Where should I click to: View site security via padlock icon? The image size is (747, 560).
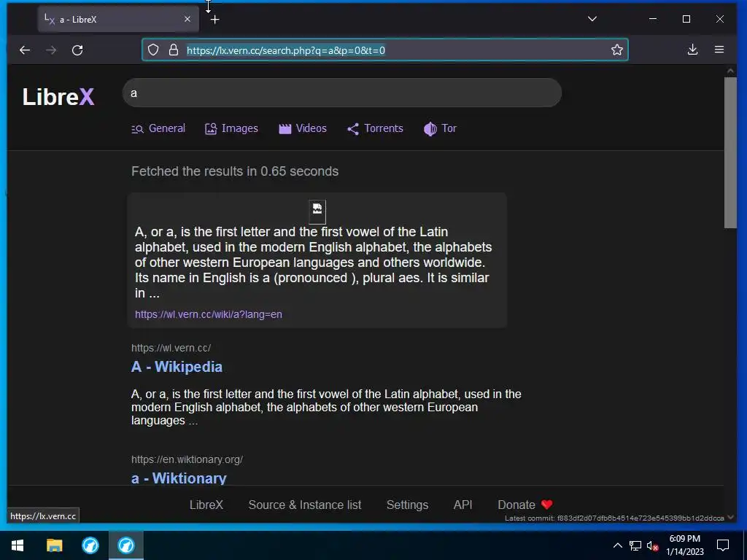(174, 50)
